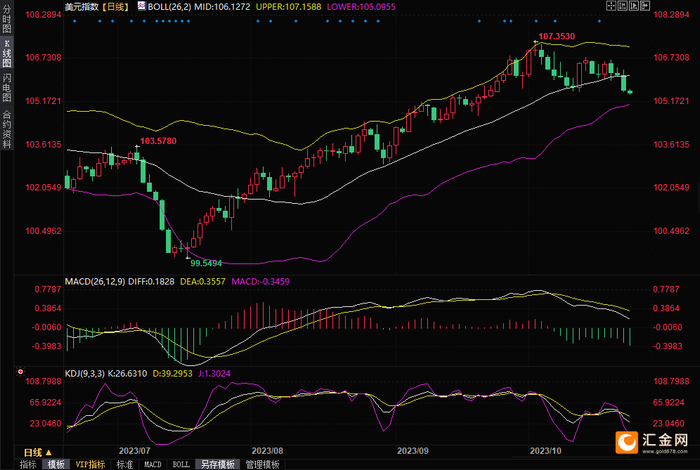The height and width of the screenshot is (470, 700).
Task: Click the BOLL indicator icon beside title
Action: click(141, 6)
